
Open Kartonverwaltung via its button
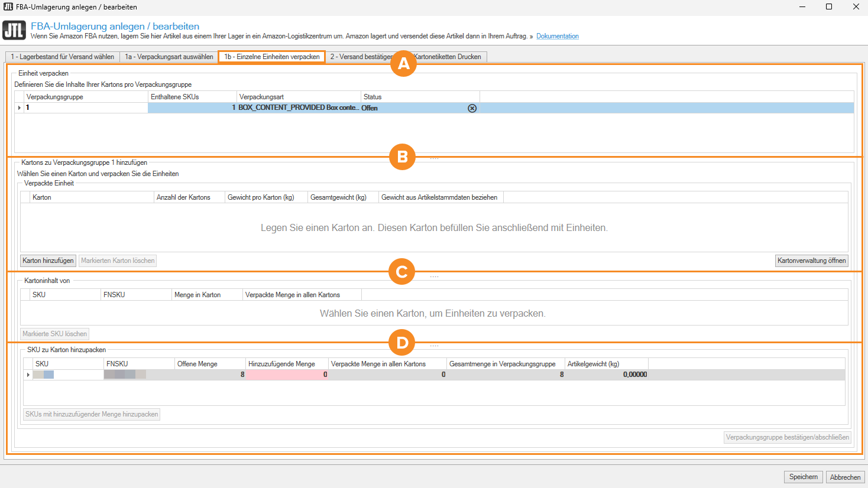point(811,261)
